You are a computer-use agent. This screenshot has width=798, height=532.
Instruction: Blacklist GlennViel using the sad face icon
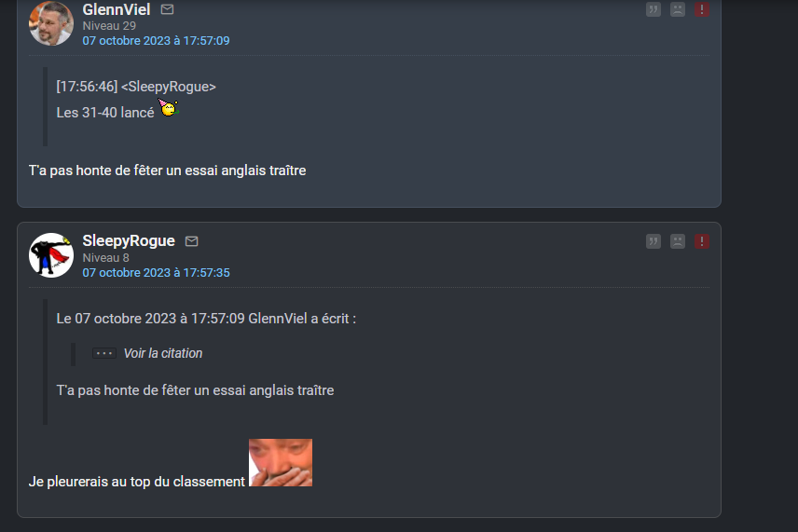678,9
